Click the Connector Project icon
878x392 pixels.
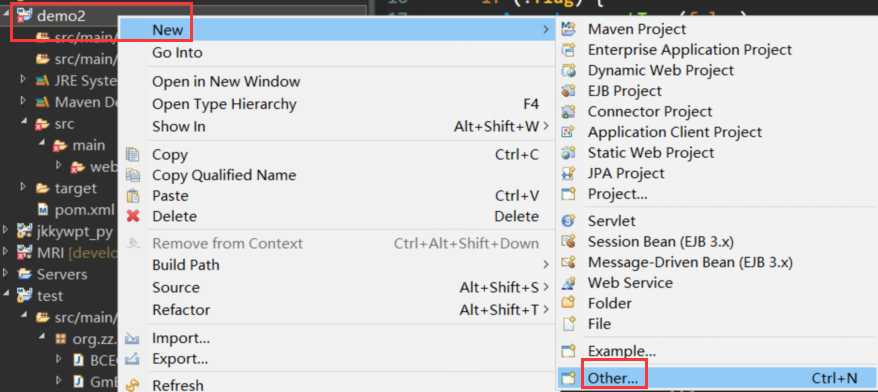(568, 111)
